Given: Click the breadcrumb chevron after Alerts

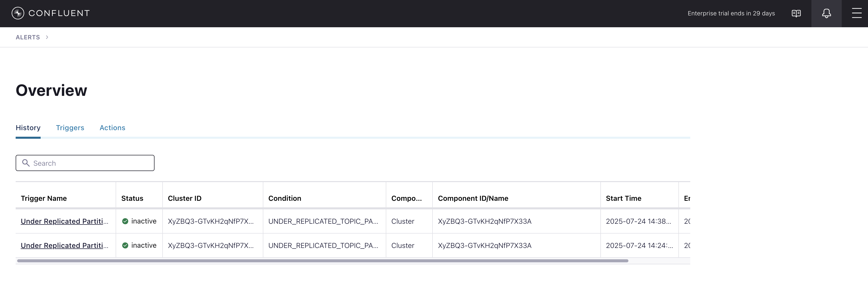Looking at the screenshot, I should pyautogui.click(x=47, y=37).
